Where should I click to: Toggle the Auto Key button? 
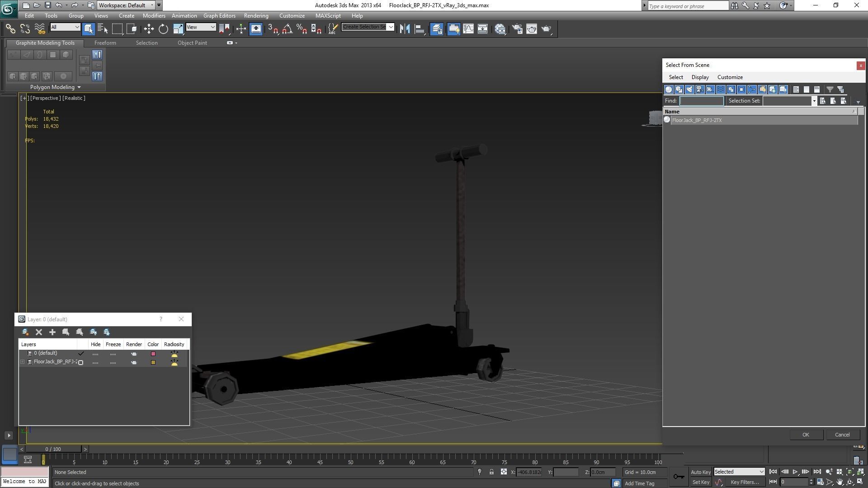pos(700,472)
